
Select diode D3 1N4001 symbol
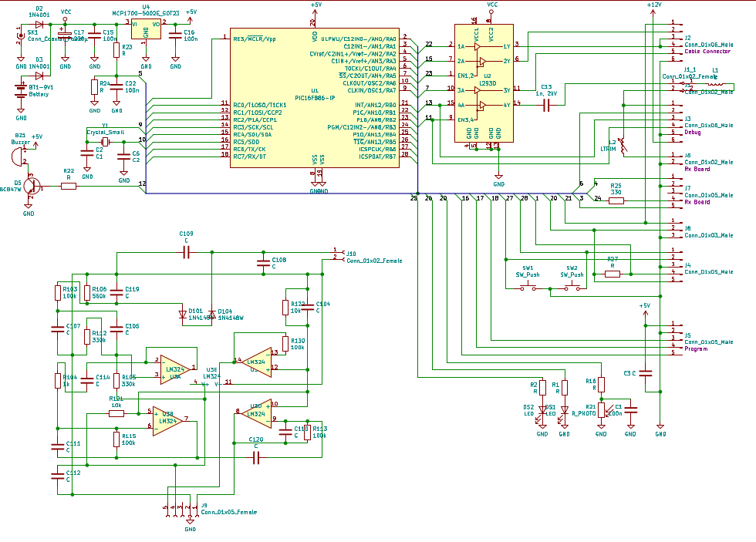39,76
